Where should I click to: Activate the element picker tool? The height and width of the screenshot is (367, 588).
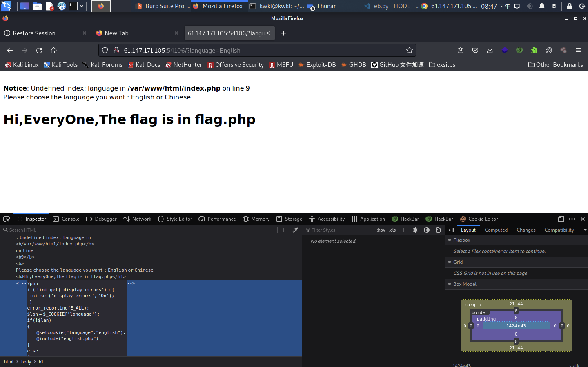pos(7,219)
